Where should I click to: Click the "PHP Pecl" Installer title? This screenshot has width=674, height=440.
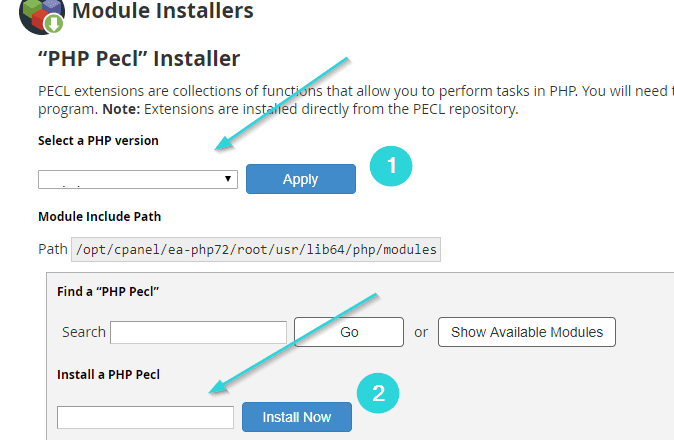point(139,58)
